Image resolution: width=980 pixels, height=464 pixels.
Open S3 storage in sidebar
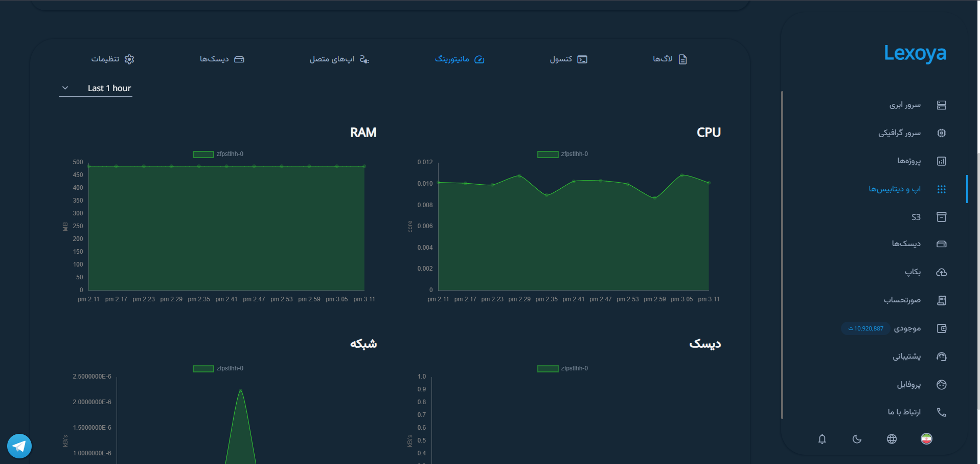coord(916,217)
